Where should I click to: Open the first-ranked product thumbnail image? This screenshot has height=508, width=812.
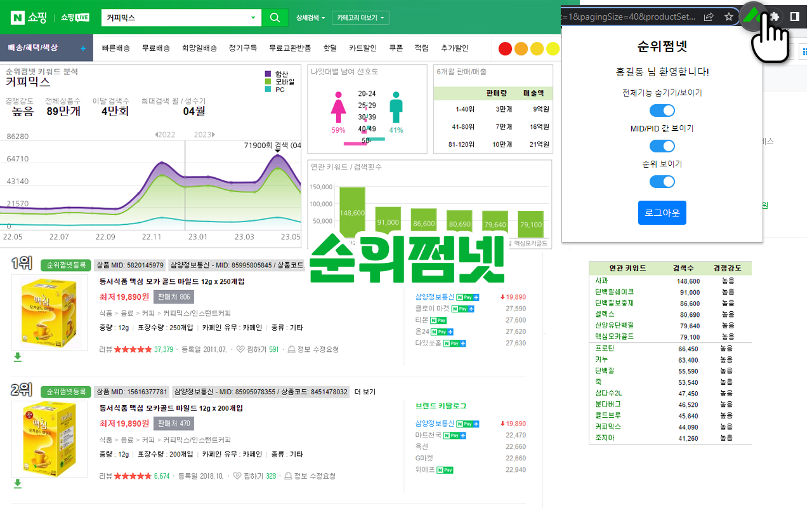[49, 312]
